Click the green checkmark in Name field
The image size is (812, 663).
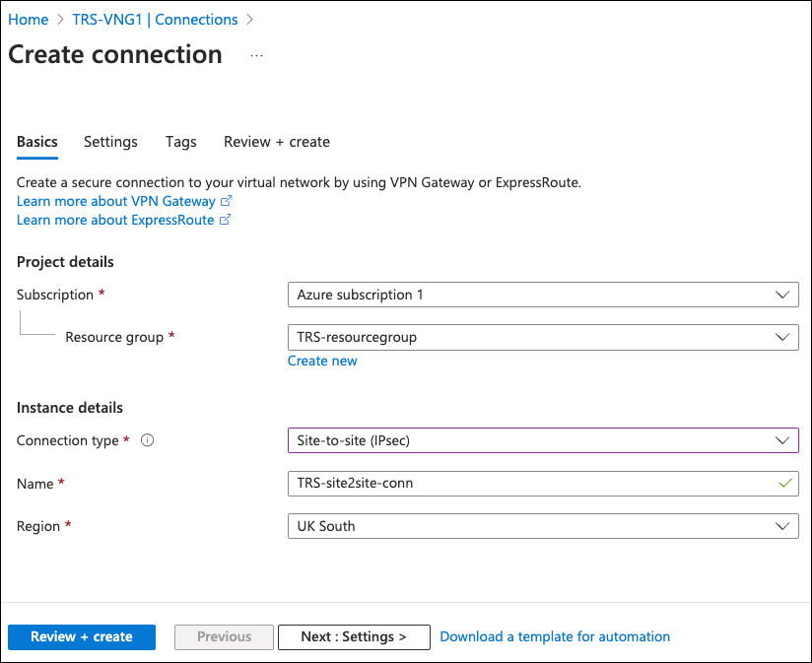pyautogui.click(x=784, y=484)
